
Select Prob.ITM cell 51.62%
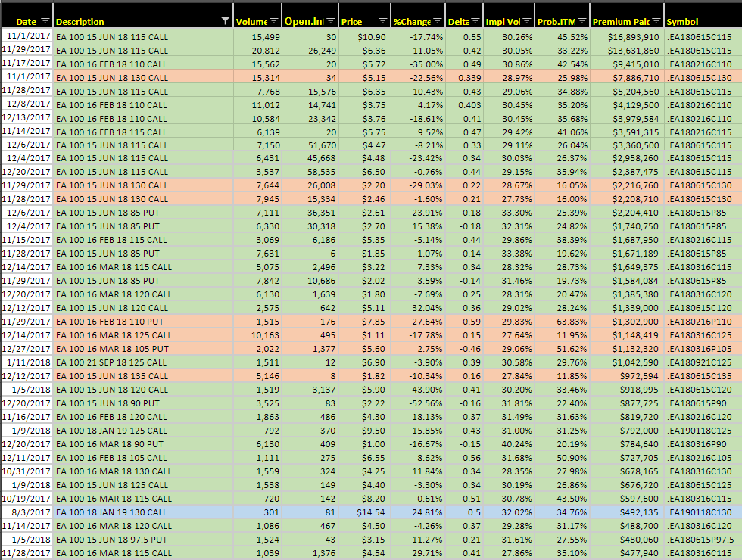[x=562, y=349]
